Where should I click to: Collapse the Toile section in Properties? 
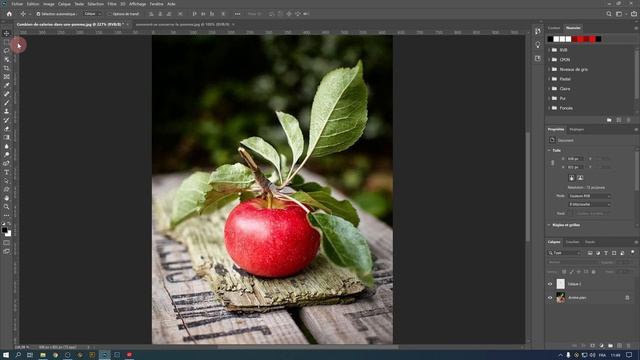[x=549, y=150]
